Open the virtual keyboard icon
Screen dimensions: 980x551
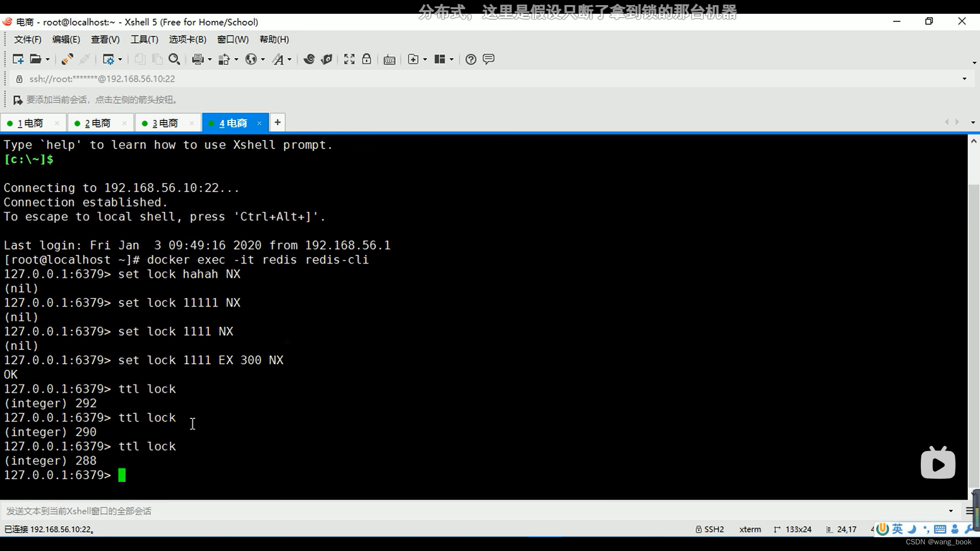389,60
